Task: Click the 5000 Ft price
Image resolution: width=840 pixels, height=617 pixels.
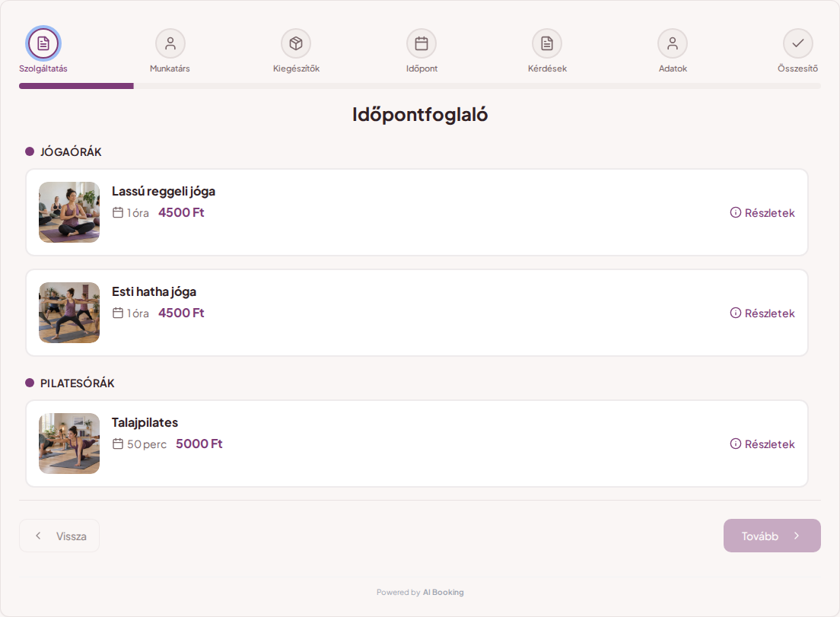Action: [199, 444]
